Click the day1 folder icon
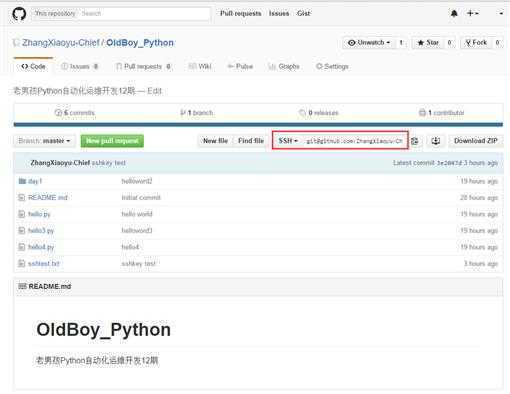 (x=22, y=181)
